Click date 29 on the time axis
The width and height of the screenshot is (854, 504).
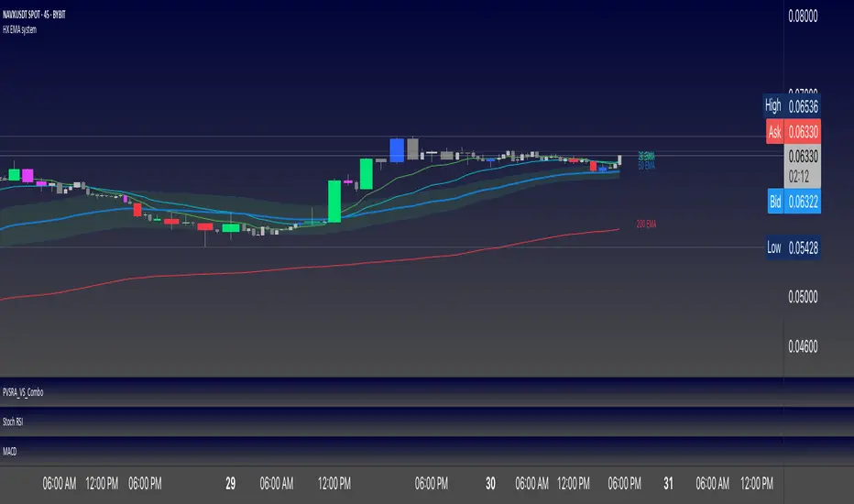(x=230, y=483)
